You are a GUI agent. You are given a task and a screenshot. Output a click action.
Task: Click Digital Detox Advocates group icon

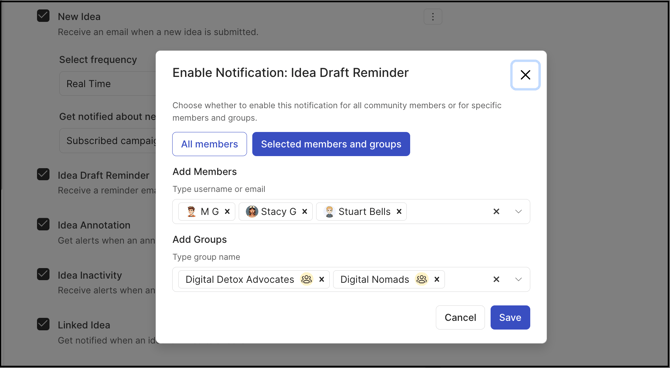[306, 280]
